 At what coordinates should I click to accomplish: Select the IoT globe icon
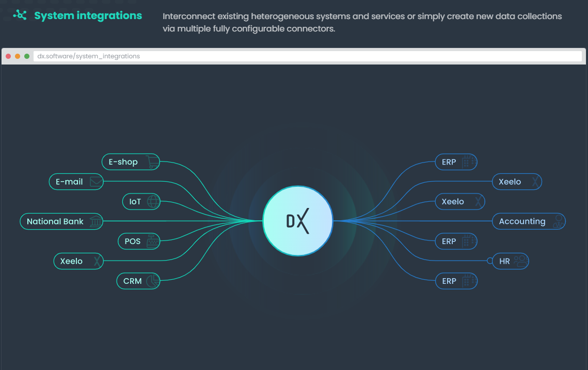point(152,201)
